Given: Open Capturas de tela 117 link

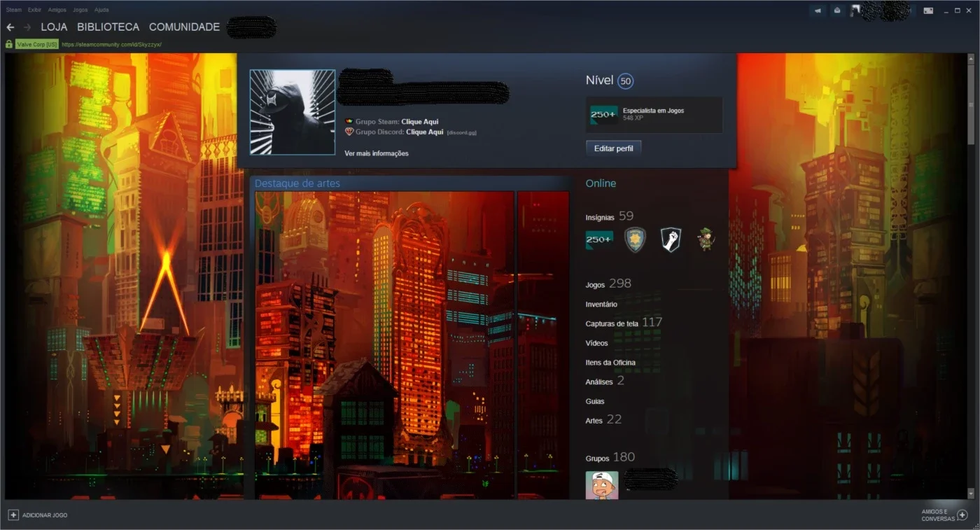Looking at the screenshot, I should [624, 323].
